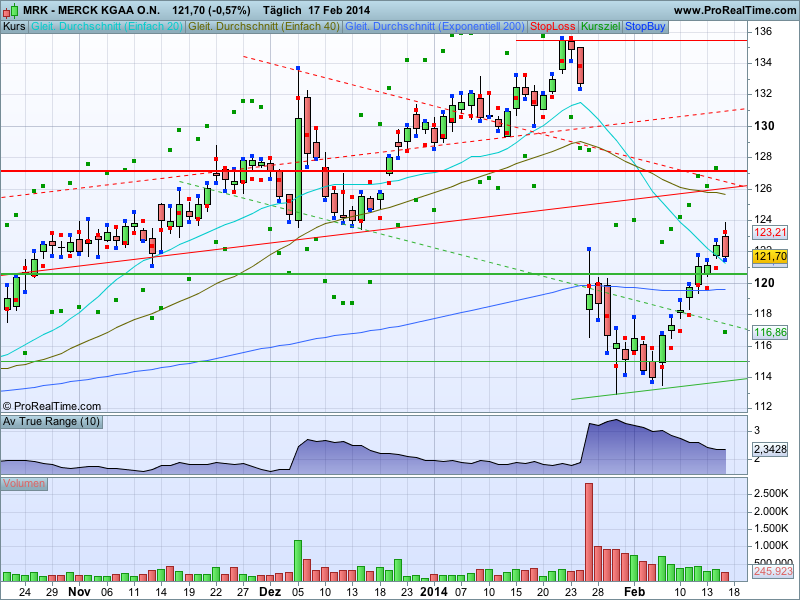Click the 2.500K volume axis label
Image resolution: width=800 pixels, height=600 pixels.
click(771, 493)
